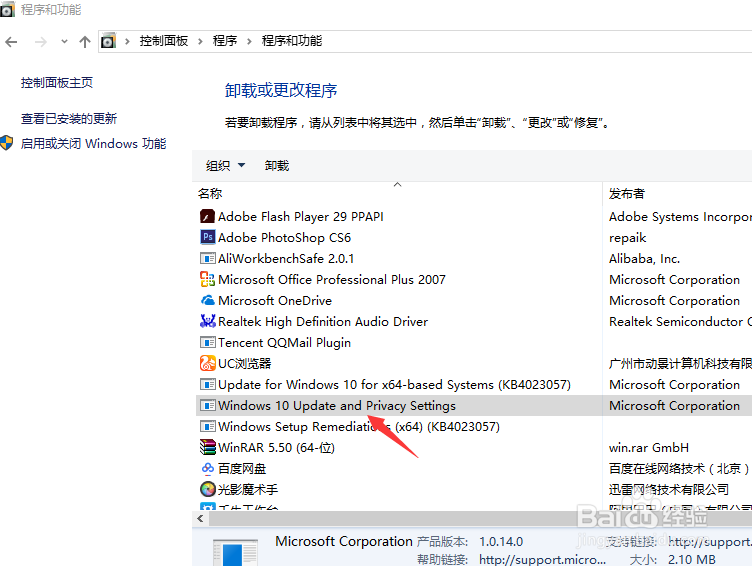Click the Adobe PhotoShop CS6 Ps icon

coord(207,237)
